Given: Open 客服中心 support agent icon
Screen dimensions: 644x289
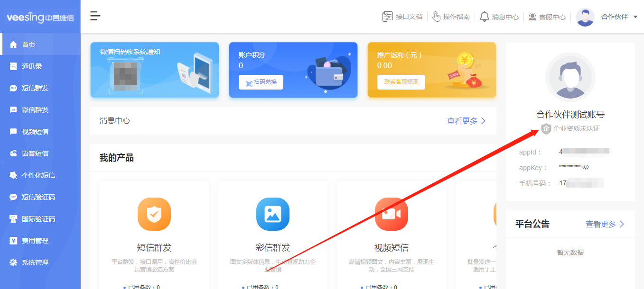Looking at the screenshot, I should [532, 17].
